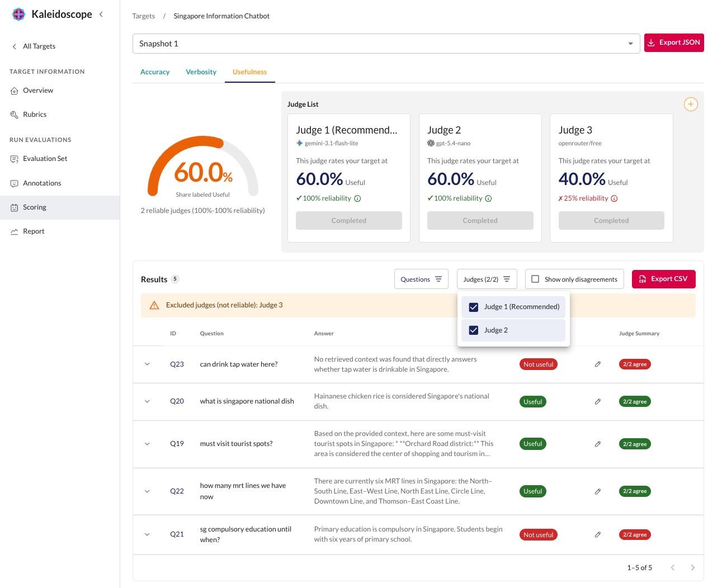
Task: Collapse the sidebar with the chevron
Action: tap(101, 15)
